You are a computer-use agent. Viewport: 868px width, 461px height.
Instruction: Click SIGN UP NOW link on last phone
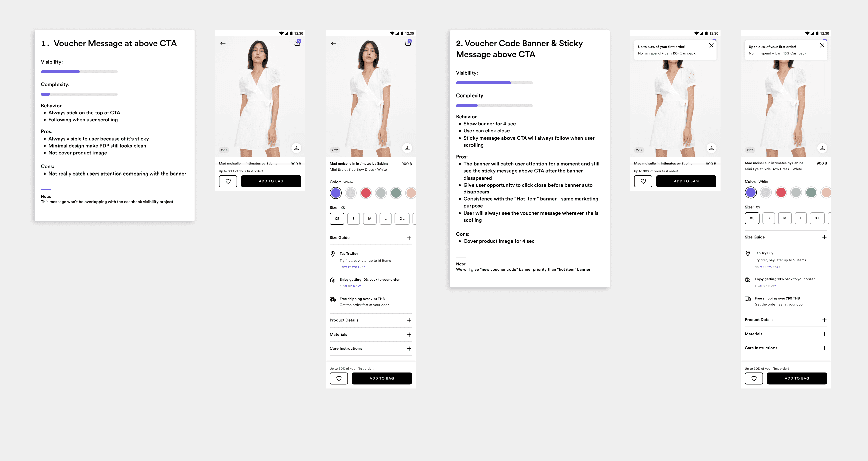pyautogui.click(x=765, y=286)
